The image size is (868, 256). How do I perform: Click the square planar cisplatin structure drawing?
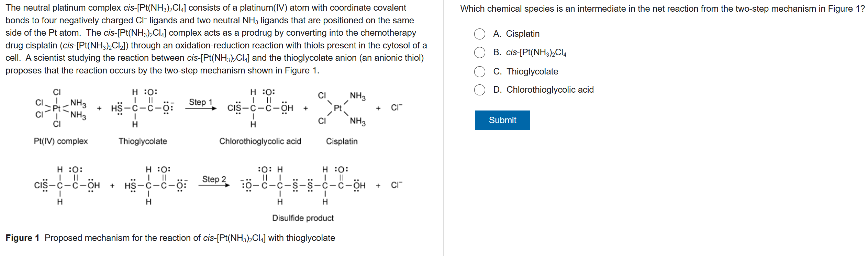click(x=341, y=108)
